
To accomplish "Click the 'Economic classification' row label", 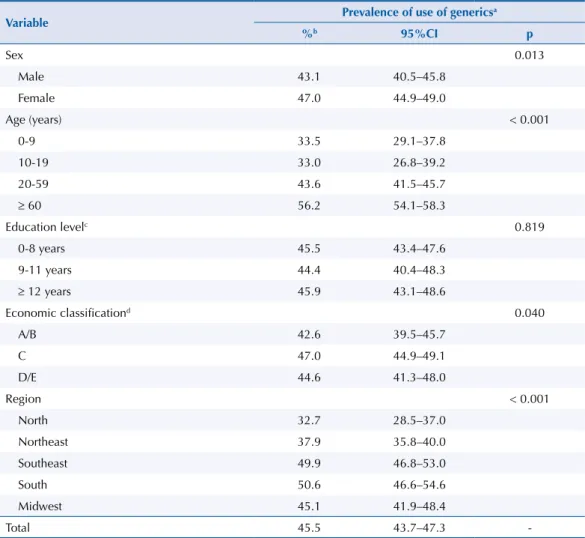I will (68, 313).
